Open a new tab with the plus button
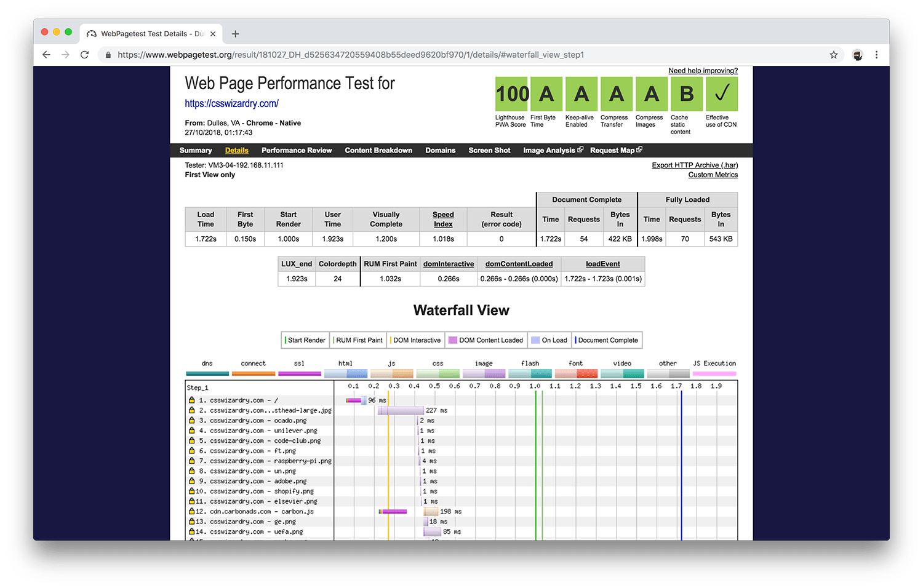Screen dimensions: 923x588 (235, 34)
